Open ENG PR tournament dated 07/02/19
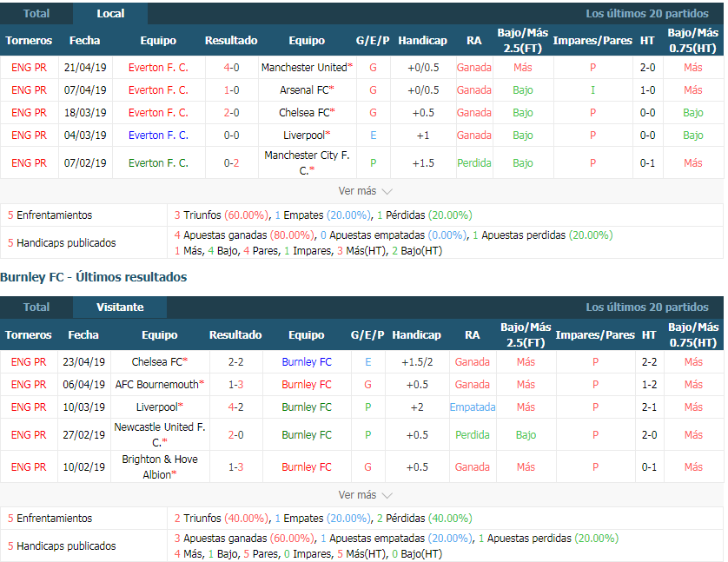 (29, 163)
